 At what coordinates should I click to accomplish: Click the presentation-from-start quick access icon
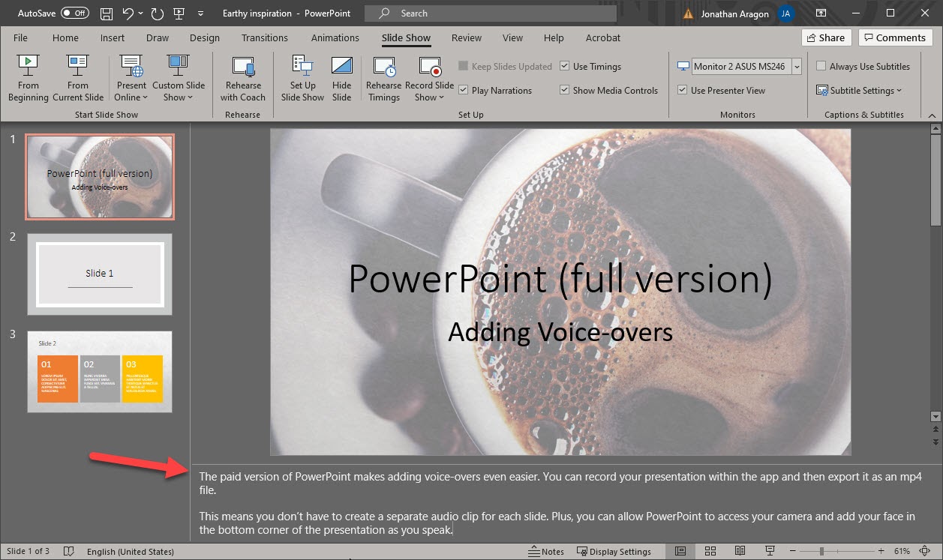[179, 13]
